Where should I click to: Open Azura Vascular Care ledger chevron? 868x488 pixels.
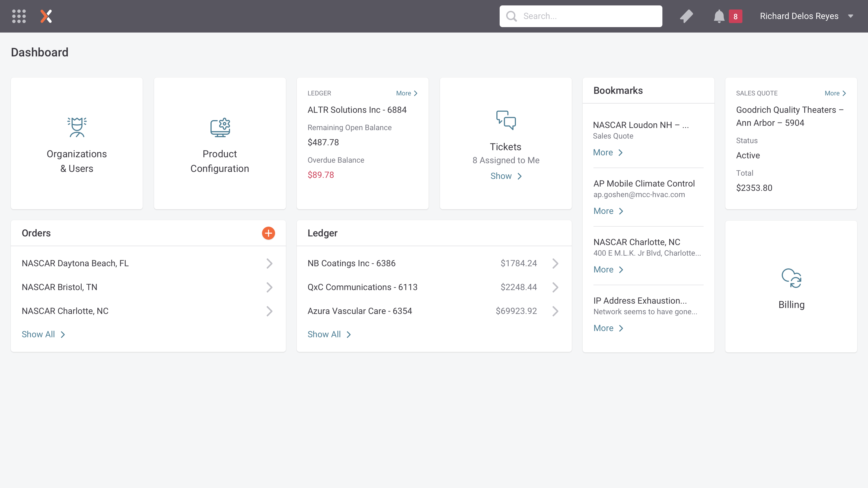click(x=555, y=311)
